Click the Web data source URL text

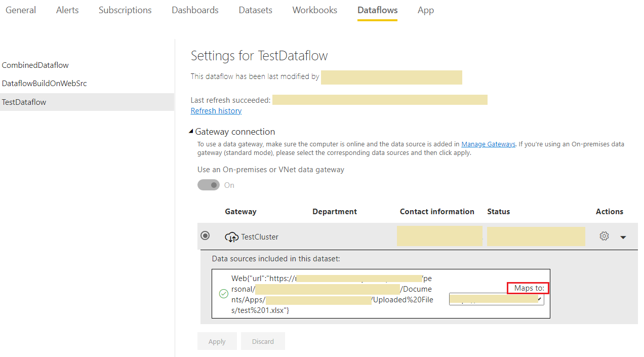(x=332, y=294)
